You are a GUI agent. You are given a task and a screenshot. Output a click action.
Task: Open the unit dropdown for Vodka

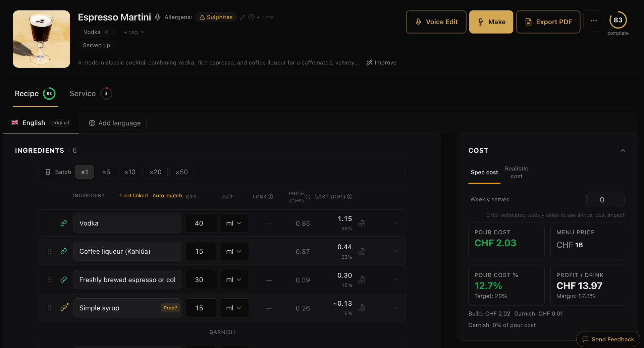(x=234, y=223)
